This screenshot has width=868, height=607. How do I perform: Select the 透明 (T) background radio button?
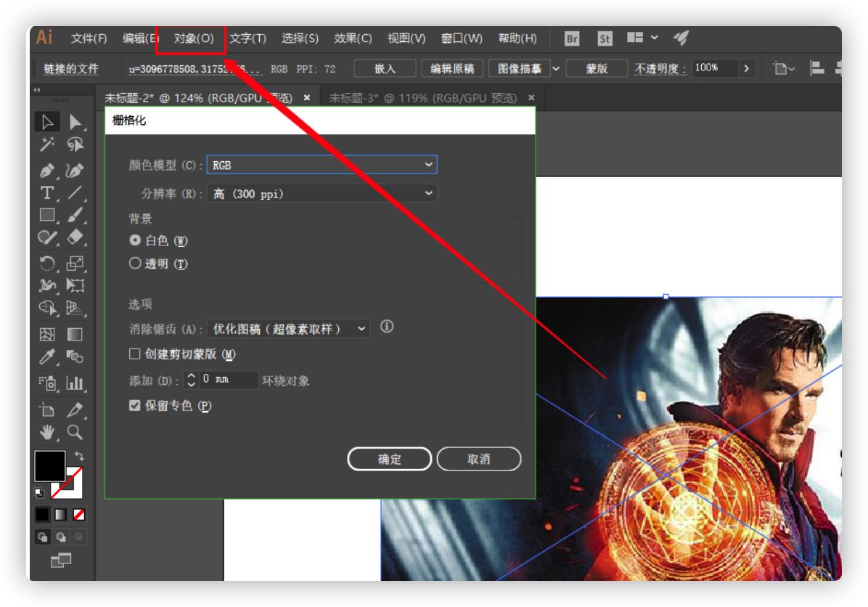tap(135, 263)
